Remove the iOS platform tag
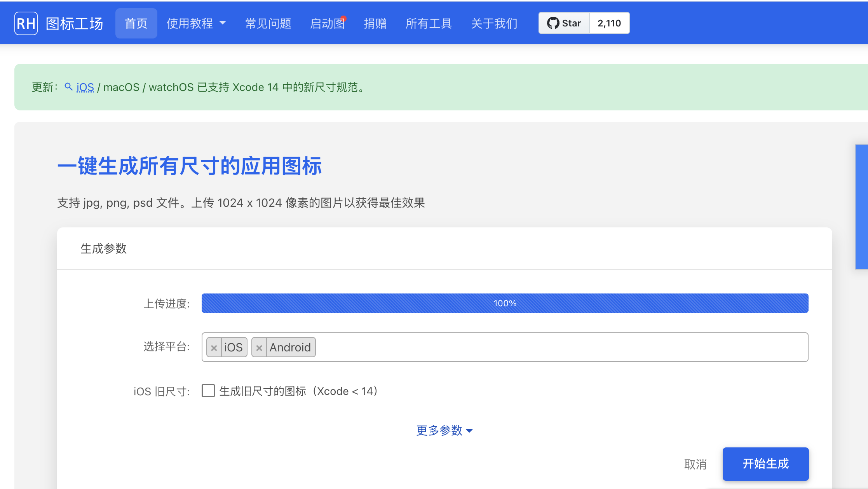The height and width of the screenshot is (489, 868). pyautogui.click(x=214, y=348)
